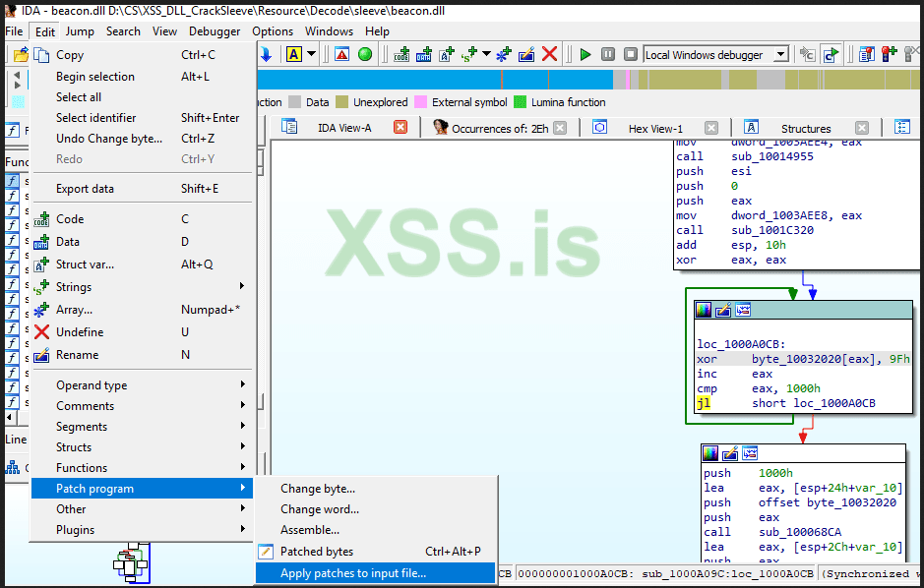Click group-nodes icon in loc_1000A0CB block
Screen dimensions: 924x588
743,310
